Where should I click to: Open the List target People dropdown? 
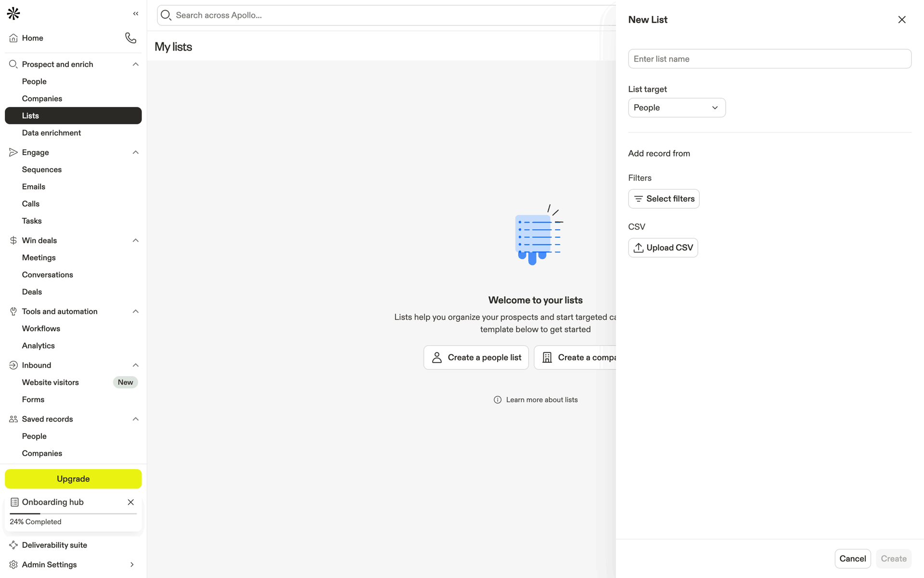(677, 107)
